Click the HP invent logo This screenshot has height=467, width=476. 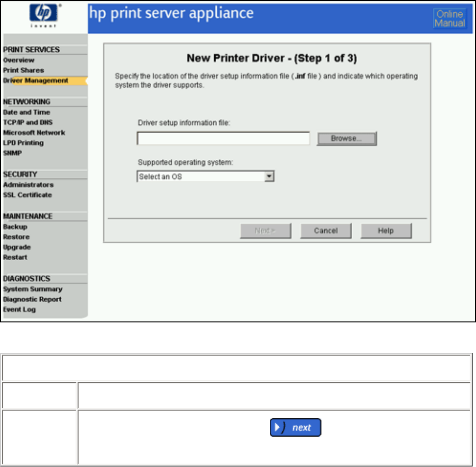click(x=45, y=16)
